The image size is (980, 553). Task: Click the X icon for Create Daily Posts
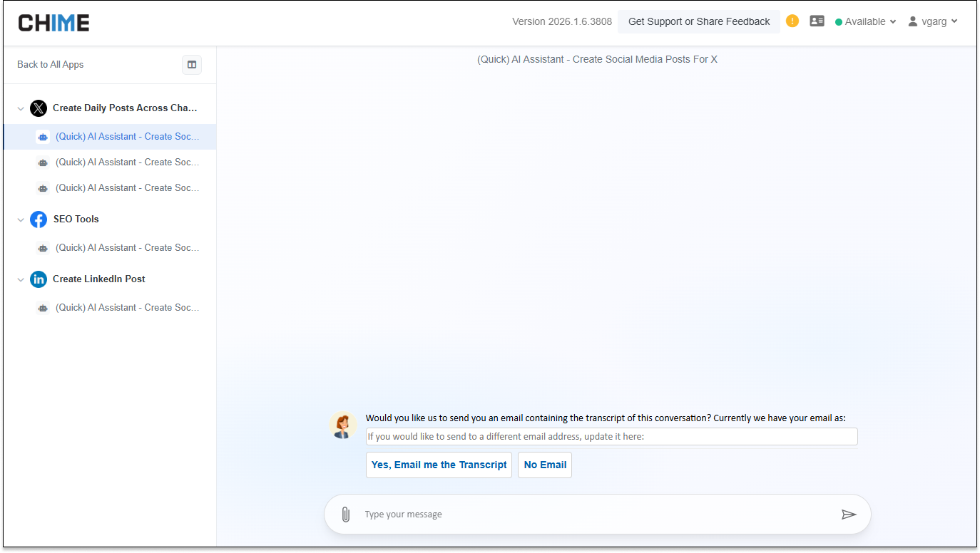[x=39, y=108]
